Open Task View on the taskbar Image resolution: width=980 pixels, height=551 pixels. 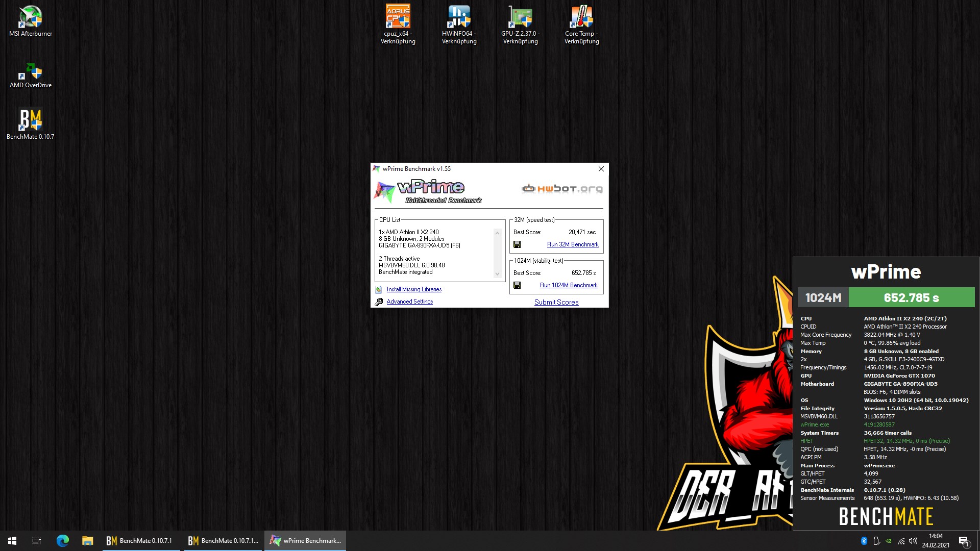click(x=37, y=541)
